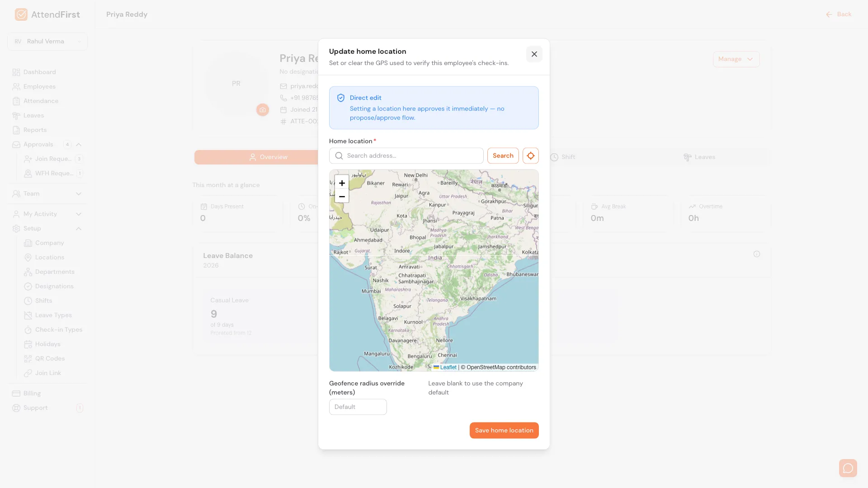Screen dimensions: 868x488
Task: Click the Attendance clipboard icon
Action: (16, 101)
